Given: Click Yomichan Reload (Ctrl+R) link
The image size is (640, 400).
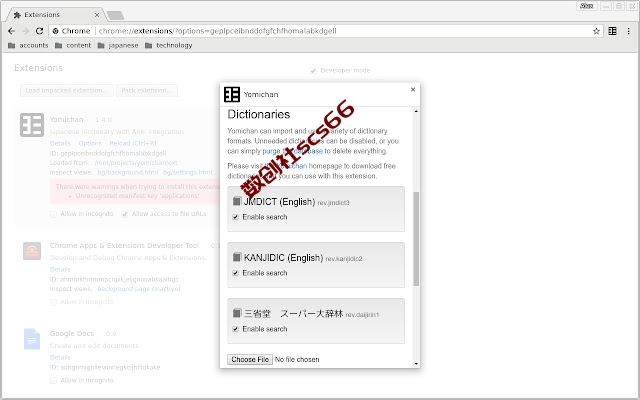Looking at the screenshot, I should point(133,143).
